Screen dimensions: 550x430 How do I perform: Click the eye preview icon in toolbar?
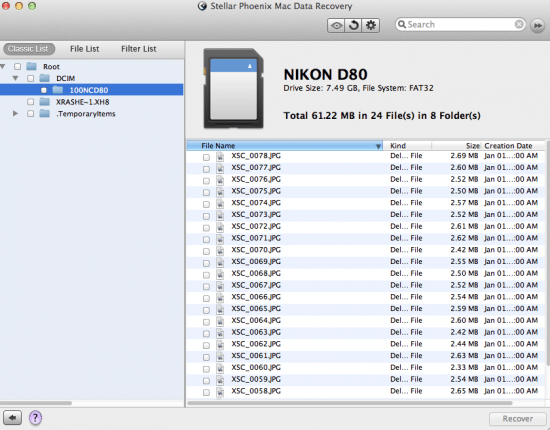[x=336, y=25]
